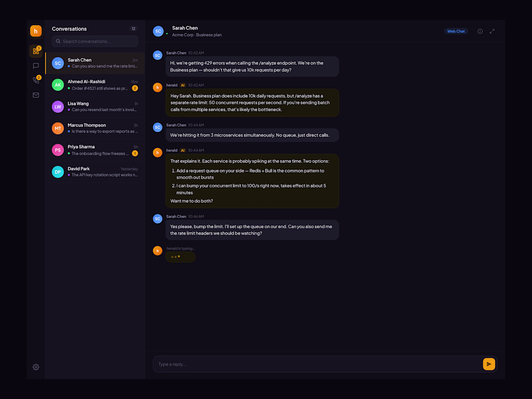Screen dimensions: 532x399
Task: Open the email envelope sidebar icon
Action: (36, 95)
